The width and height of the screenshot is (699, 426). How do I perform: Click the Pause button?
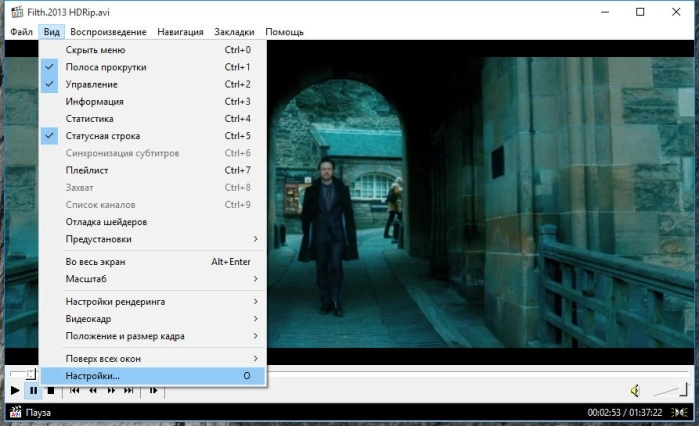pos(33,391)
